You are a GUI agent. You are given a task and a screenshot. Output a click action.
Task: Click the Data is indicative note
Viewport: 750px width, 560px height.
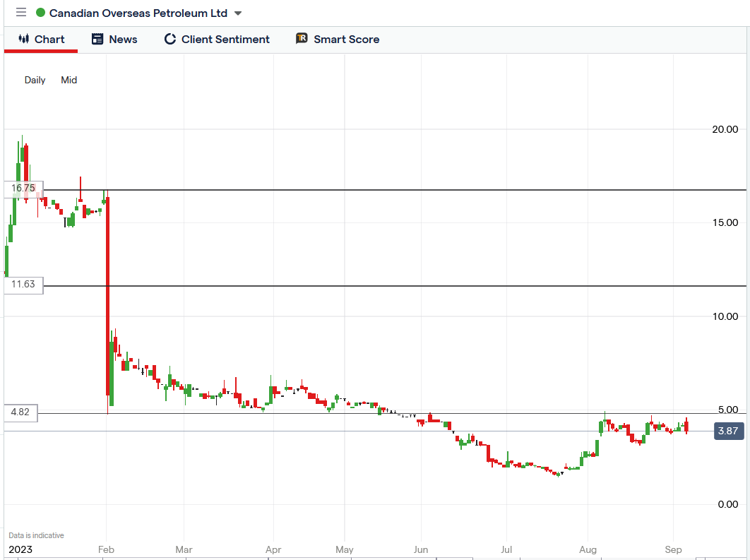[x=36, y=535]
